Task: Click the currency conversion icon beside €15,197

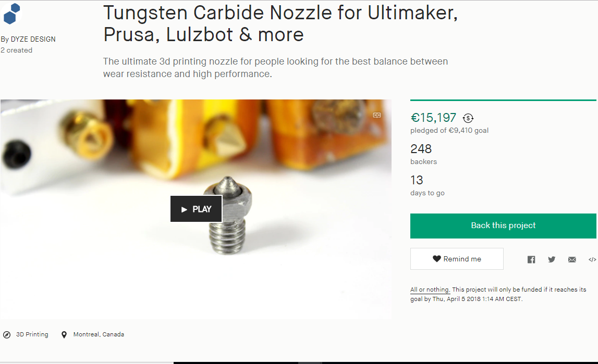Action: pos(468,118)
